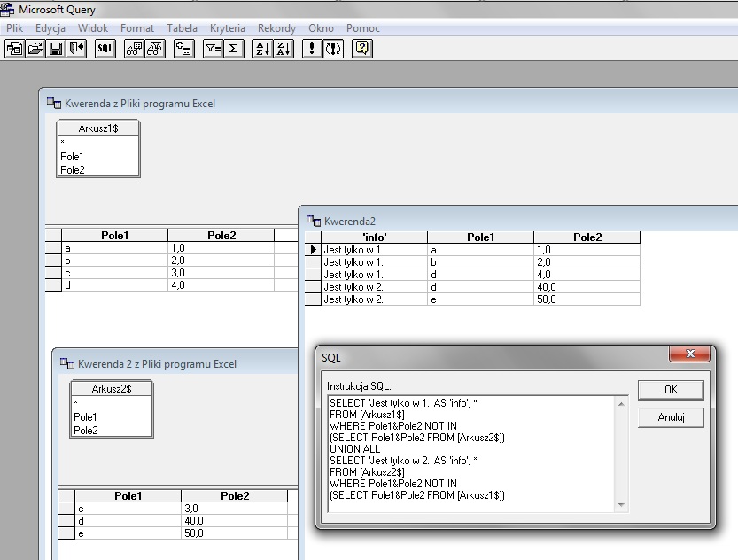Click the Criteria Equals filter icon
This screenshot has height=560, width=738.
tap(214, 49)
